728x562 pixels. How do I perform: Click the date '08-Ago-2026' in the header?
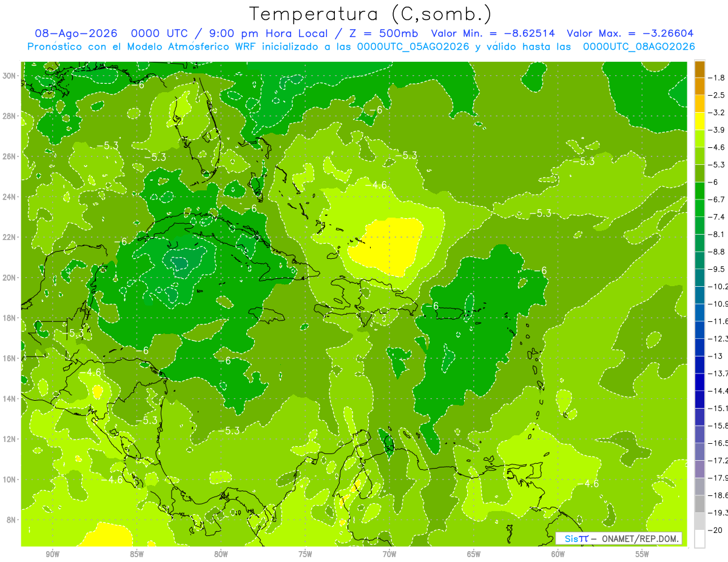click(x=75, y=33)
